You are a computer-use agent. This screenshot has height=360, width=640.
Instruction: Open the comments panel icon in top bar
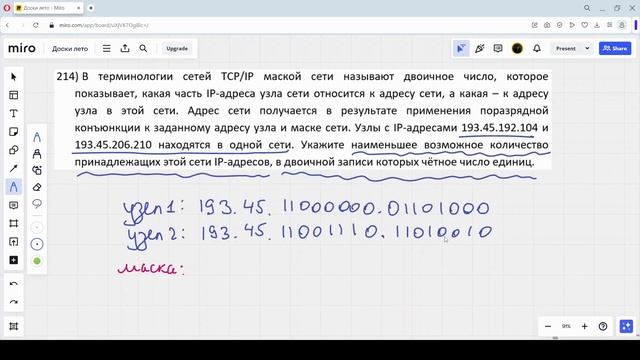pyautogui.click(x=498, y=49)
